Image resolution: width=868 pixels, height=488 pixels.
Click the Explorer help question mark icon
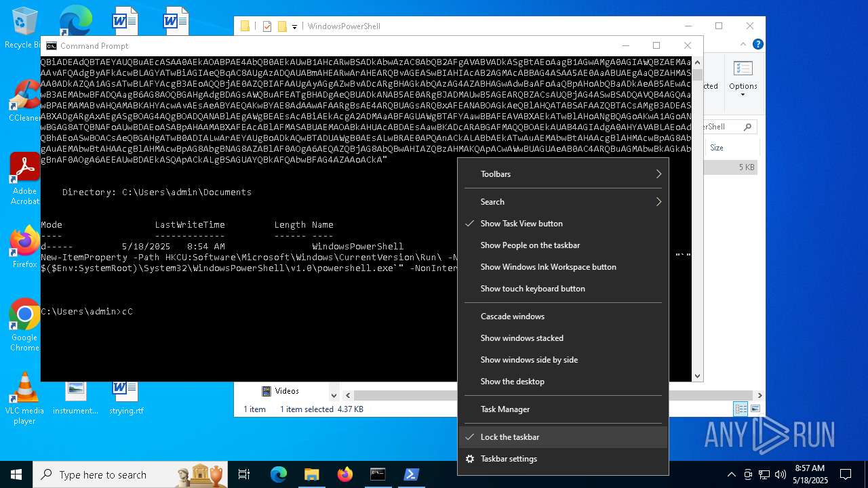tap(758, 44)
